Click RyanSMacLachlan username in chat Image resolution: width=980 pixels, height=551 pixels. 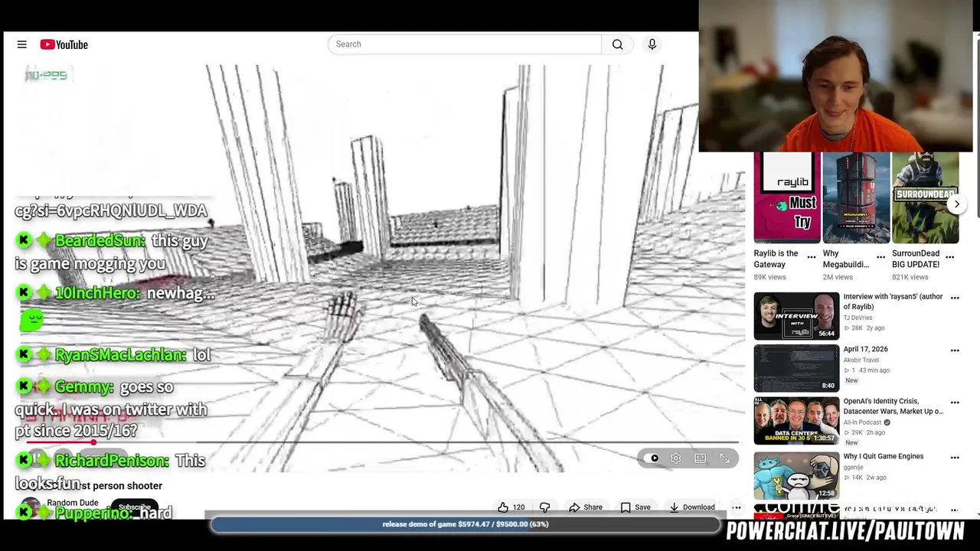click(120, 355)
